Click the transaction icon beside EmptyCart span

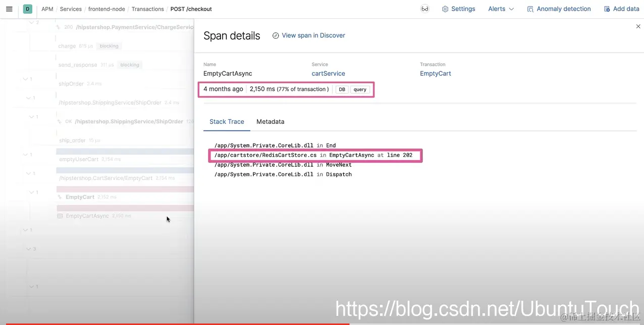coord(60,197)
